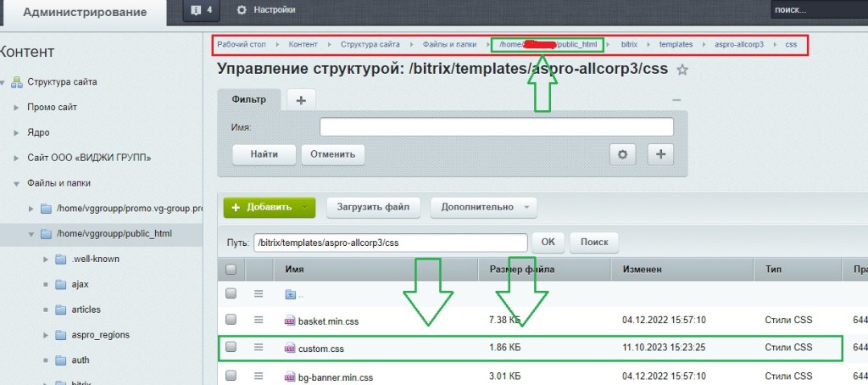Click Поиск button next to path
Viewport: 868px width, 385px height.
594,242
